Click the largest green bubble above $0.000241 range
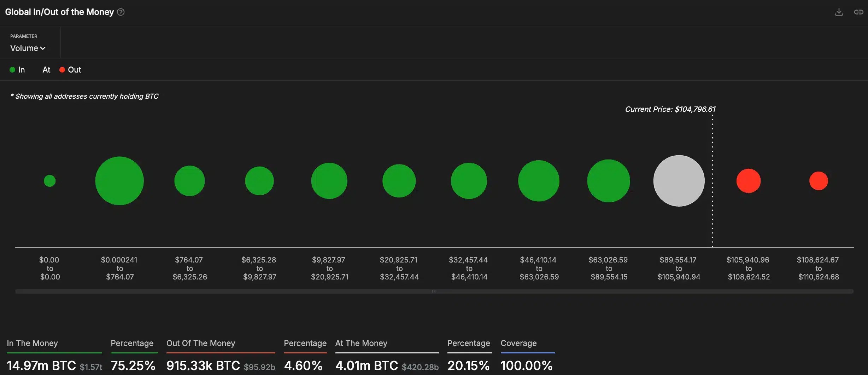This screenshot has width=868, height=375. (x=119, y=181)
